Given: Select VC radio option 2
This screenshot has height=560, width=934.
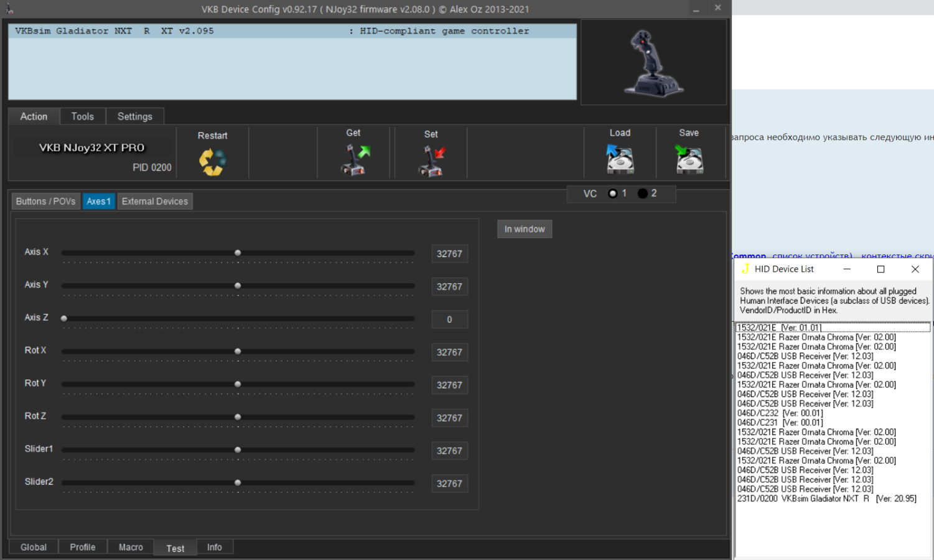Looking at the screenshot, I should [643, 194].
